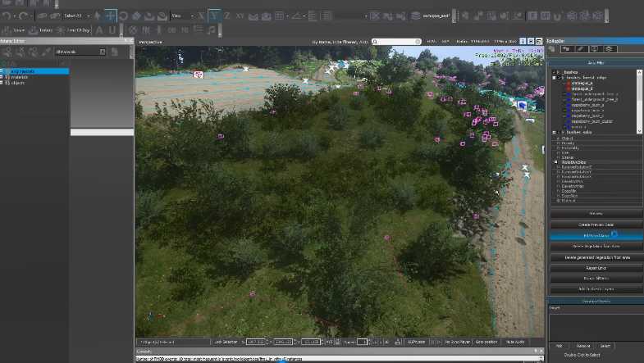
Task: Toggle the grid snap icon
Action: coord(279,16)
